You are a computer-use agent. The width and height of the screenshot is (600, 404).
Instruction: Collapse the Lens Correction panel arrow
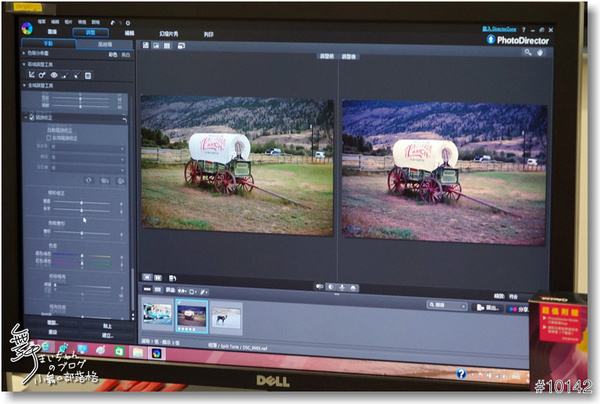(x=26, y=117)
